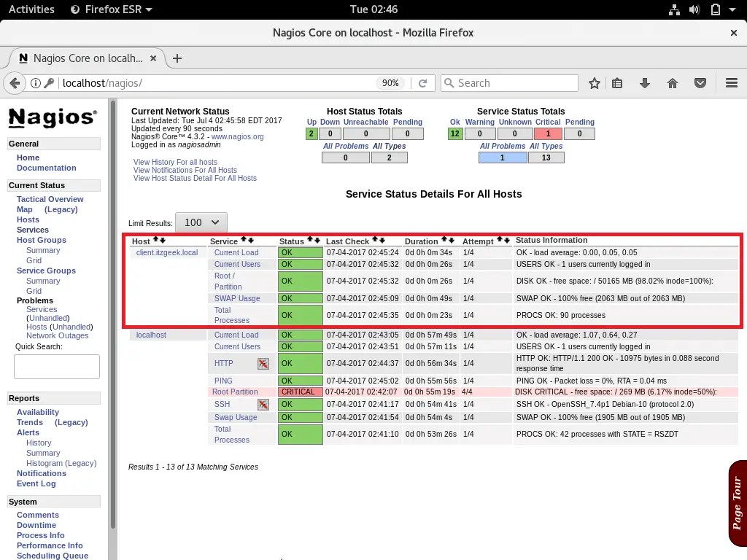Viewport: 747px width, 560px height.
Task: Open Hosts link in Current Status
Action: click(28, 219)
